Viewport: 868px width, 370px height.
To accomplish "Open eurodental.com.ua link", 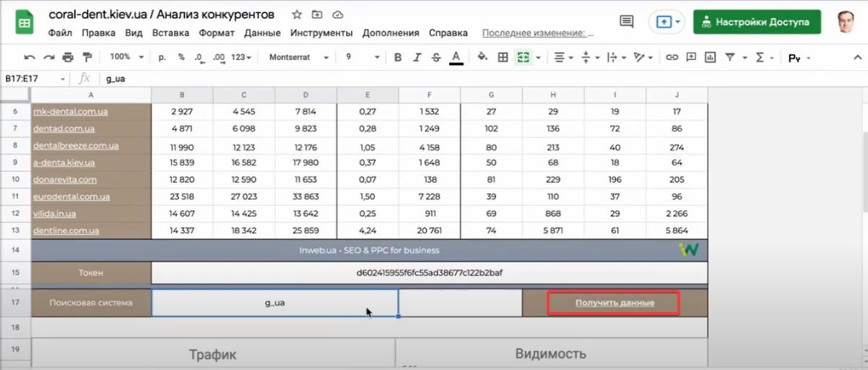I will [71, 197].
